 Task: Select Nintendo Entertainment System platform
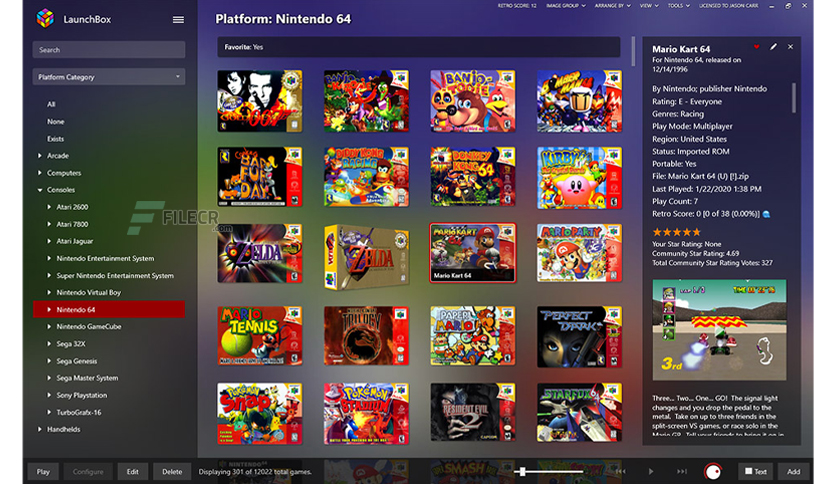(x=105, y=259)
